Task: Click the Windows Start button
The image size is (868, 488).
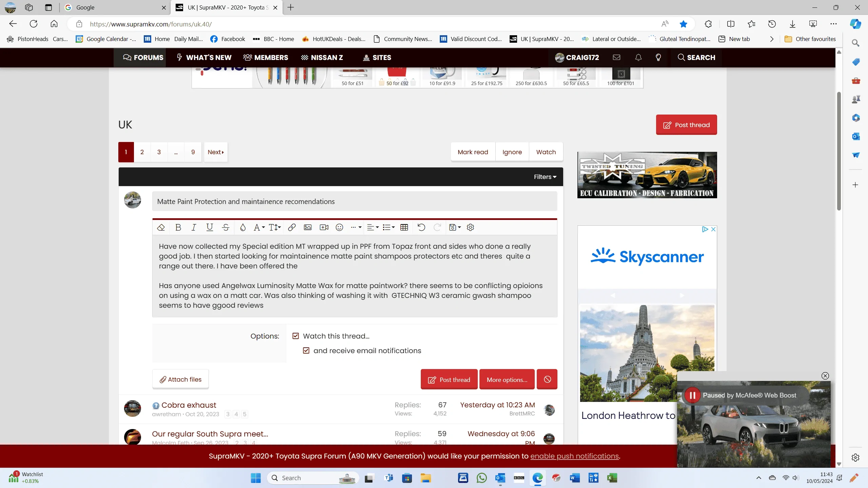Action: (x=256, y=478)
